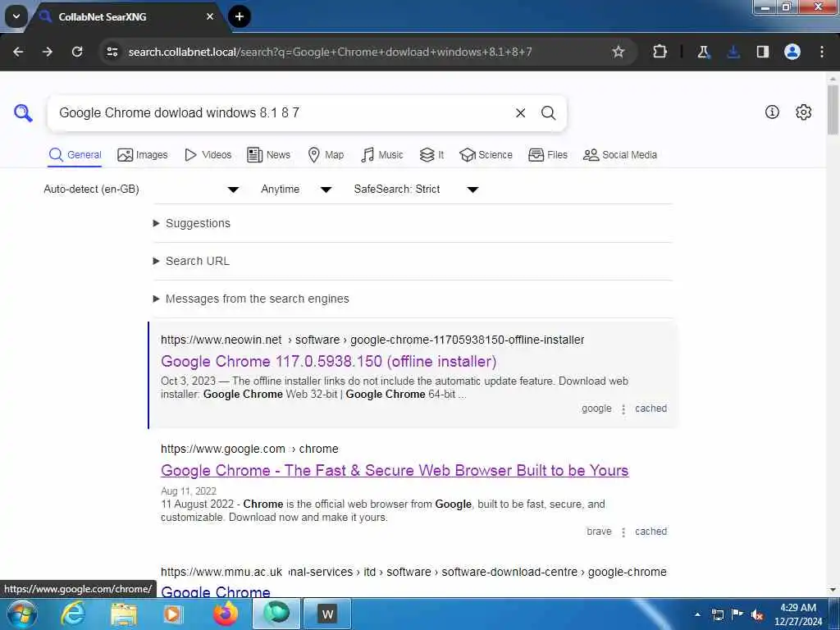Reload the current page

77,52
